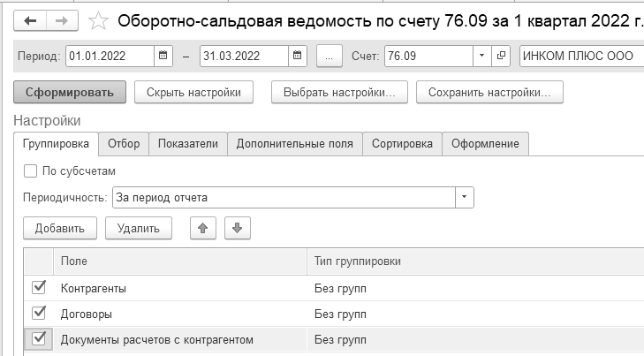Click the period selection ellipsis button
This screenshot has width=644, height=356.
point(329,56)
